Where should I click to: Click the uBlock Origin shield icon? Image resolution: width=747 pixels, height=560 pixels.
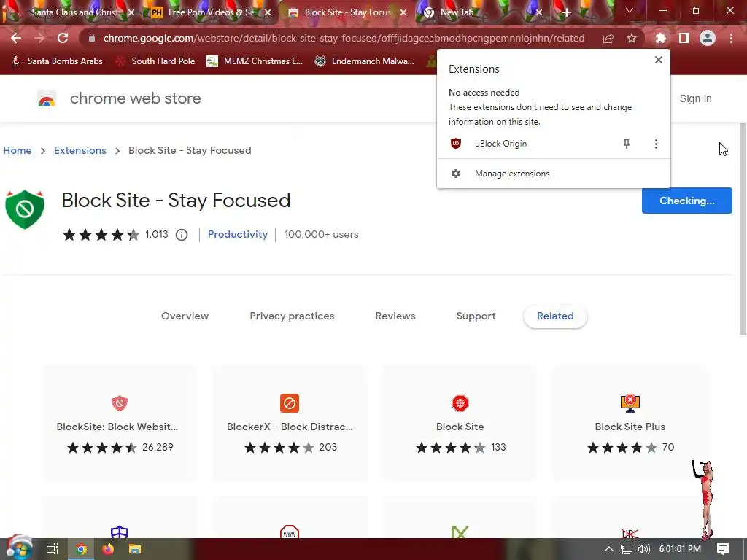456,144
